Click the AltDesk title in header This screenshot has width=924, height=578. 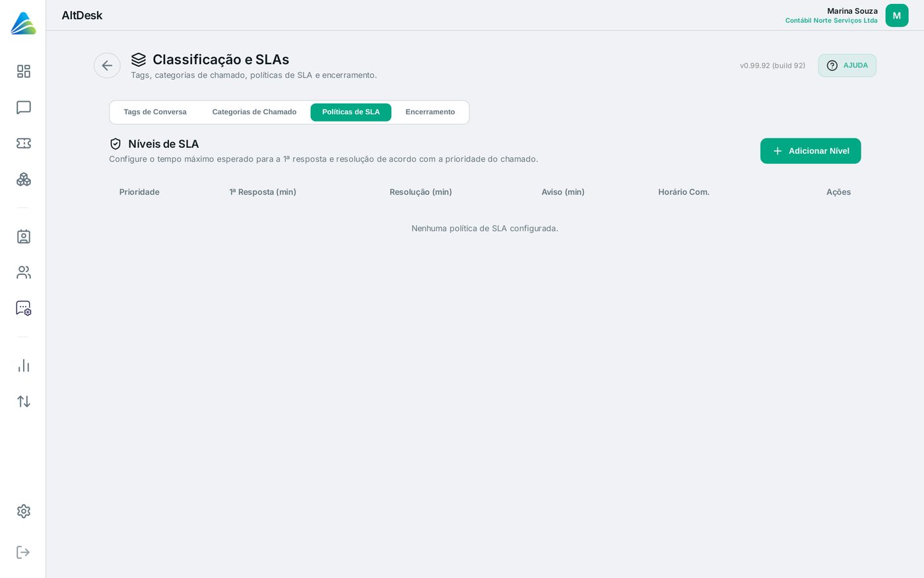82,15
